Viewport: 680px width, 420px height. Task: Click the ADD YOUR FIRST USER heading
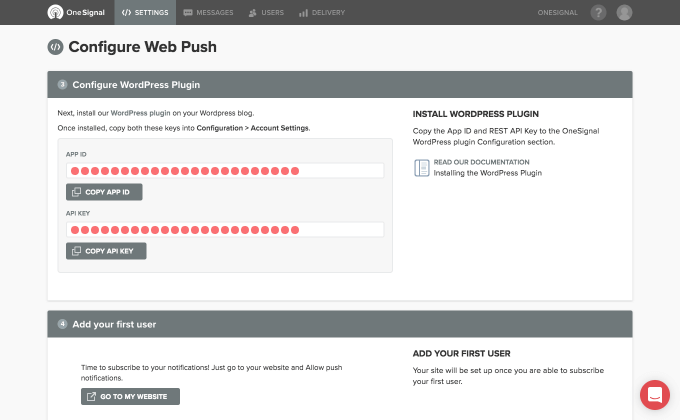(x=461, y=354)
